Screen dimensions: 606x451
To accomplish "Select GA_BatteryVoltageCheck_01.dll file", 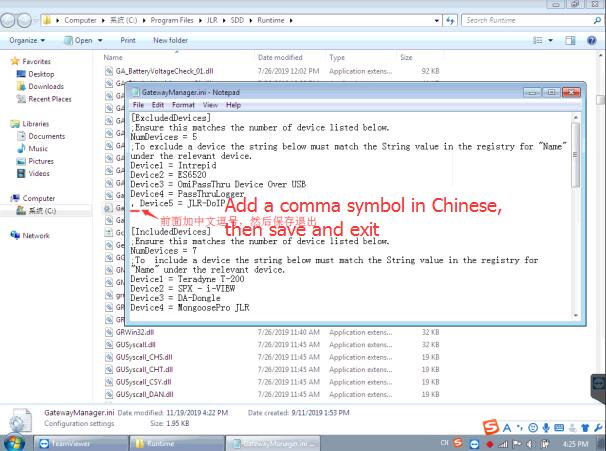I will 163,71.
